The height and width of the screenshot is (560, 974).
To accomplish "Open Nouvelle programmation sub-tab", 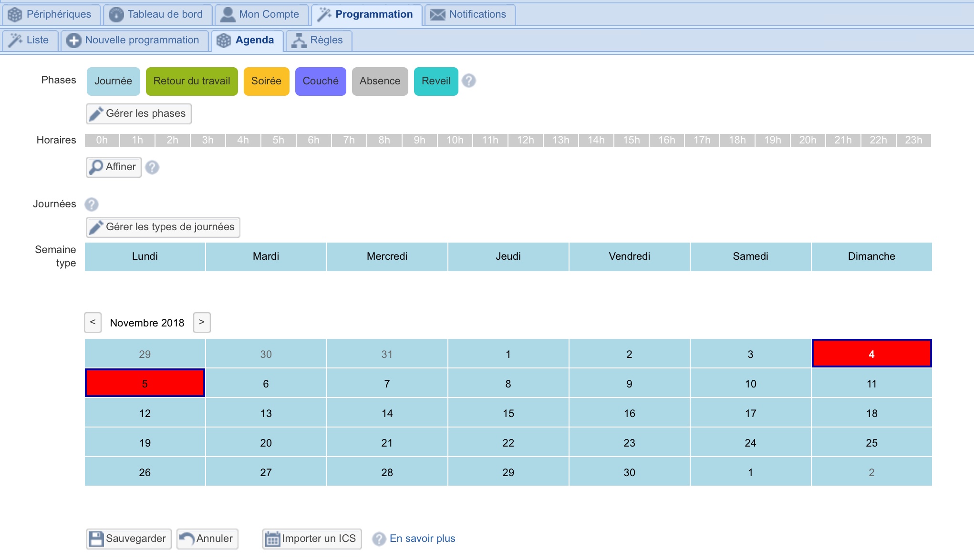I will pyautogui.click(x=134, y=40).
